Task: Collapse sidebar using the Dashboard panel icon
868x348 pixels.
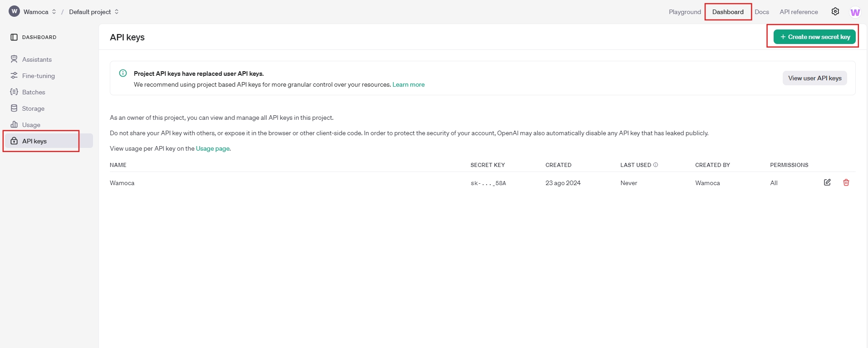Action: click(14, 37)
